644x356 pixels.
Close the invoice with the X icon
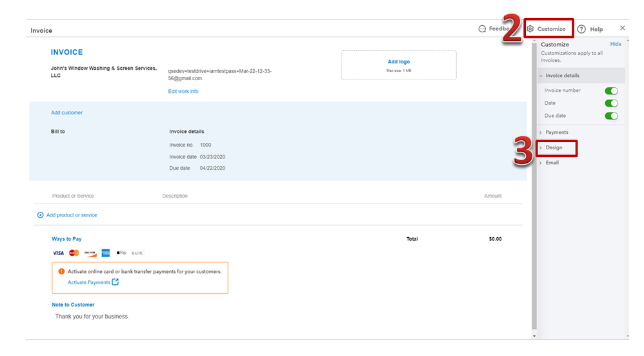pos(622,28)
